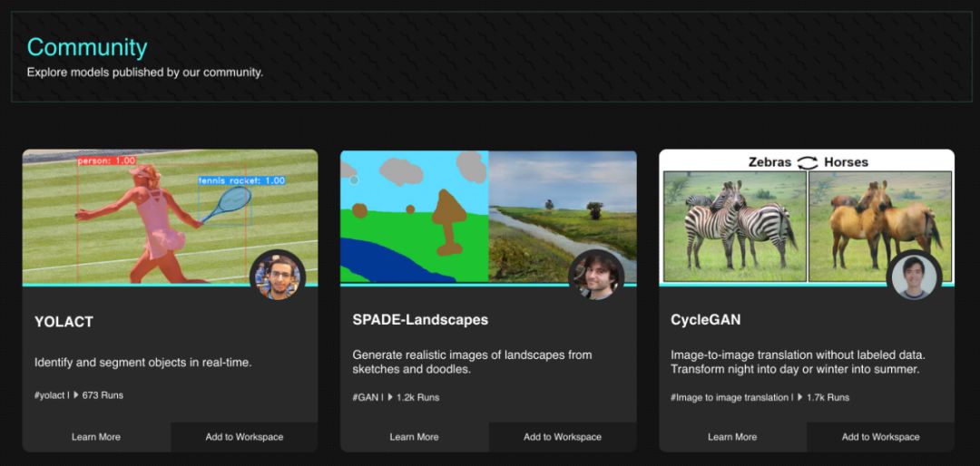Select the #yolact tag
The width and height of the screenshot is (980, 466).
click(x=50, y=396)
